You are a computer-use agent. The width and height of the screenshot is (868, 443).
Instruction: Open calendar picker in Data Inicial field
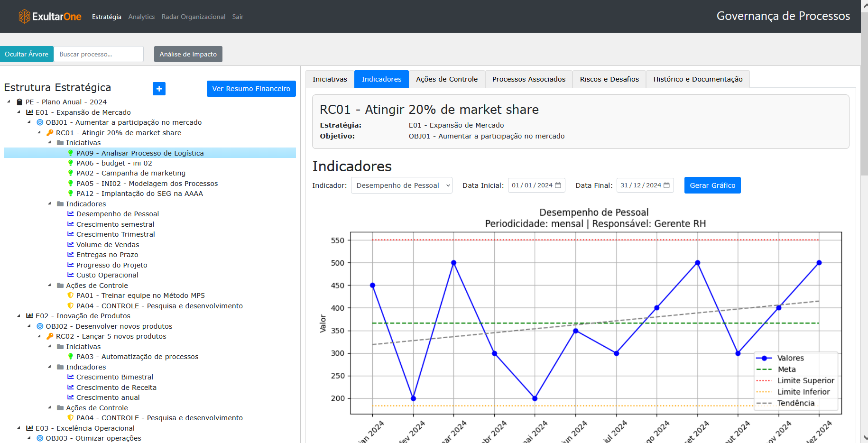pyautogui.click(x=558, y=185)
